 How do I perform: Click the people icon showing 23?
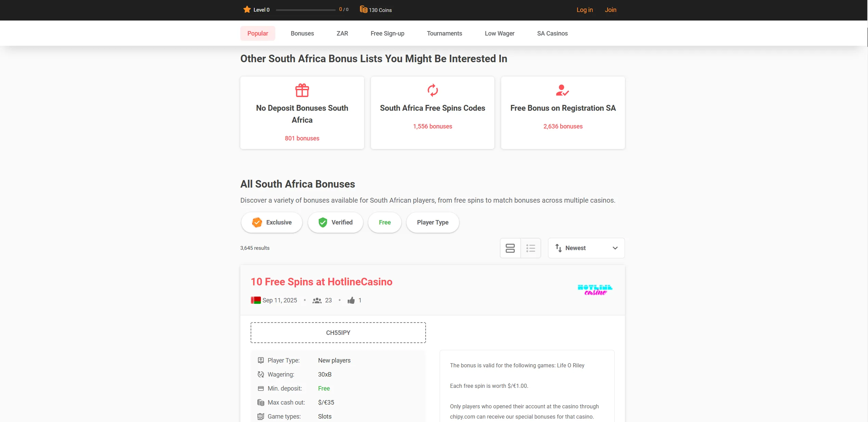pyautogui.click(x=317, y=300)
